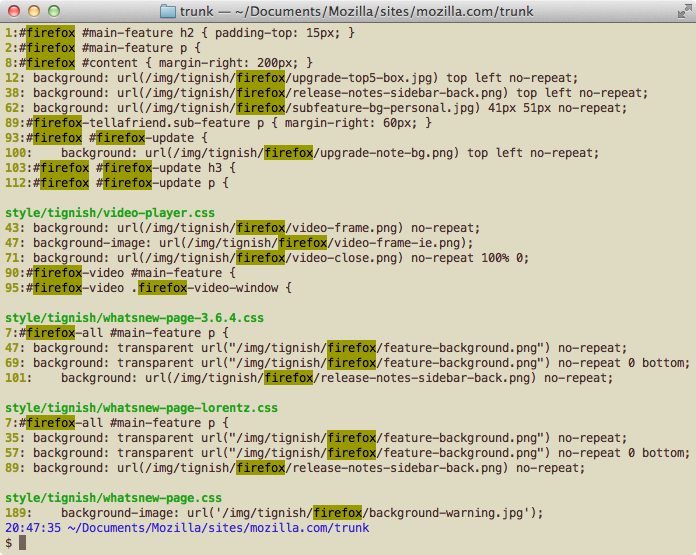Click the yellow minimize window button
This screenshot has width=696, height=555.
click(34, 11)
